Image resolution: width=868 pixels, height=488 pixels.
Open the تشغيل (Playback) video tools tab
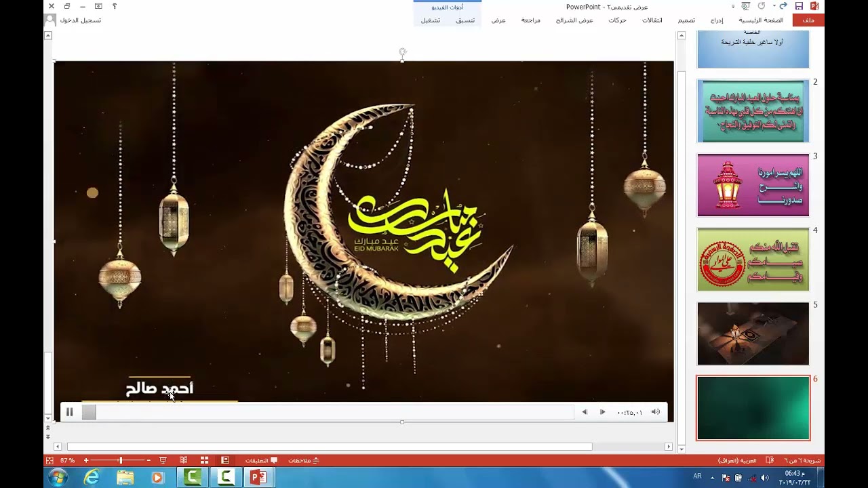(431, 20)
